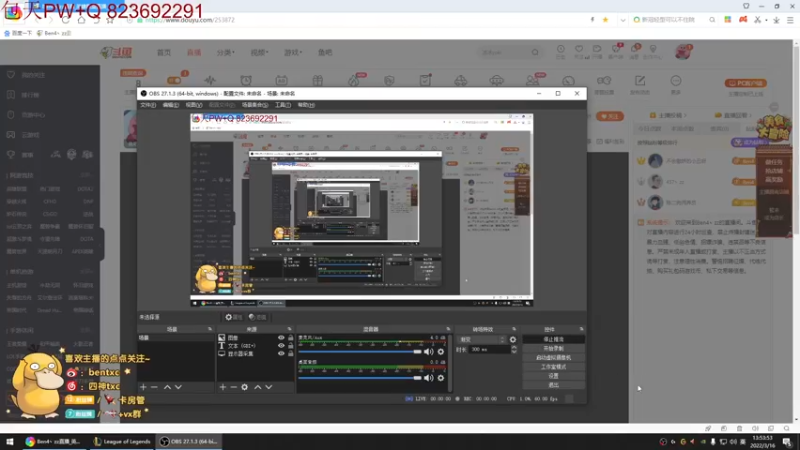Click the transition duration 300 ms field
Image resolution: width=800 pixels, height=450 pixels.
489,349
